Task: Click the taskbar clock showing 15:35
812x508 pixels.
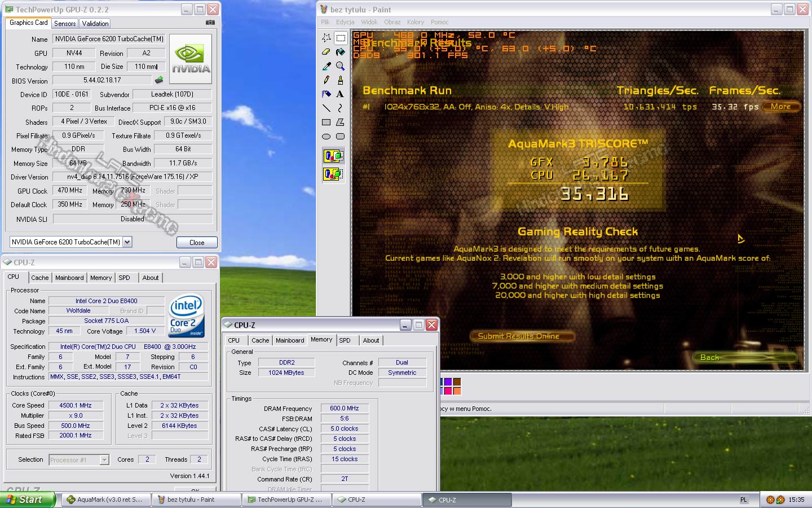Action: [796, 500]
